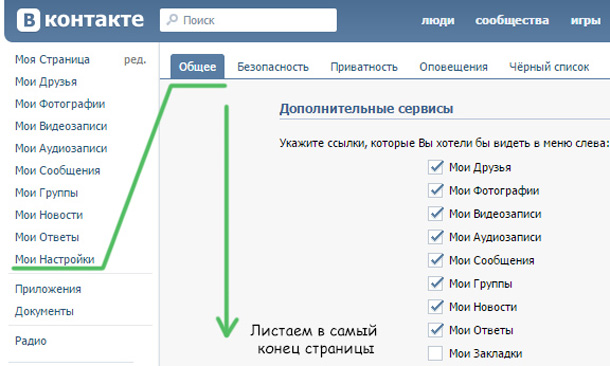The width and height of the screenshot is (610, 366).
Task: Uncheck the Мои Друзья checkbox
Action: pyautogui.click(x=435, y=167)
